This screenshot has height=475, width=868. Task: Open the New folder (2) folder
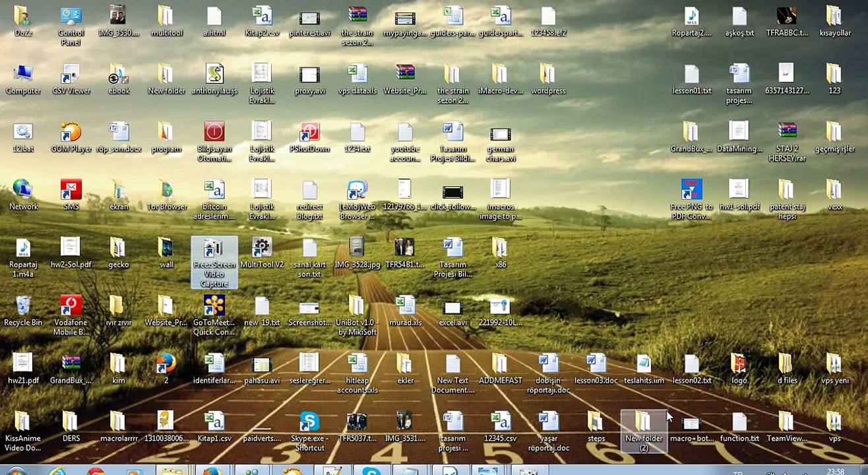(644, 424)
